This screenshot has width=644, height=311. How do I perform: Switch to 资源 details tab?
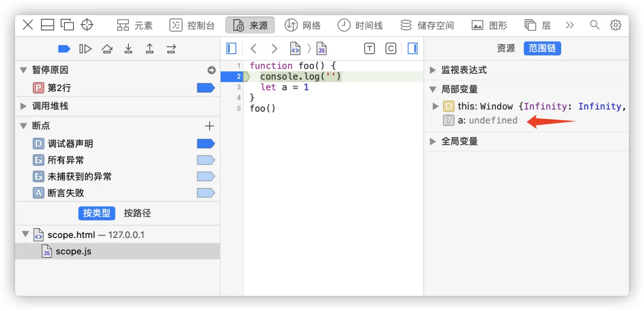click(x=506, y=49)
